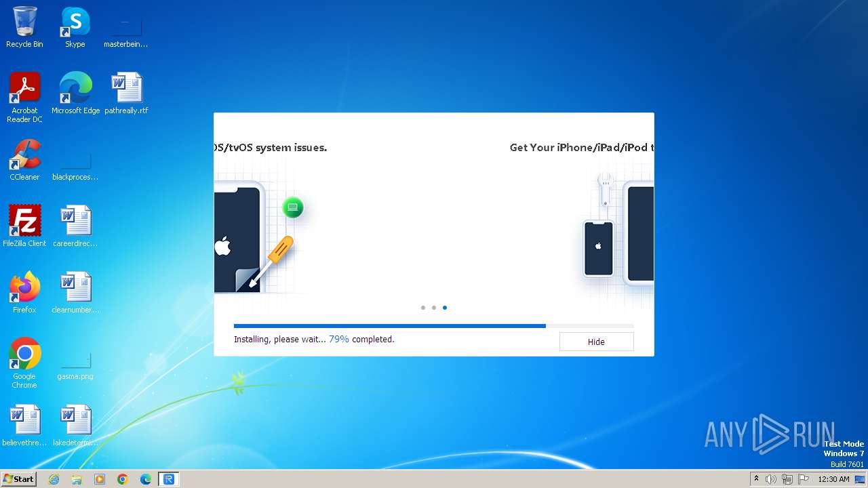The width and height of the screenshot is (868, 488).
Task: Hide the installer window with Hide button
Action: coord(596,342)
